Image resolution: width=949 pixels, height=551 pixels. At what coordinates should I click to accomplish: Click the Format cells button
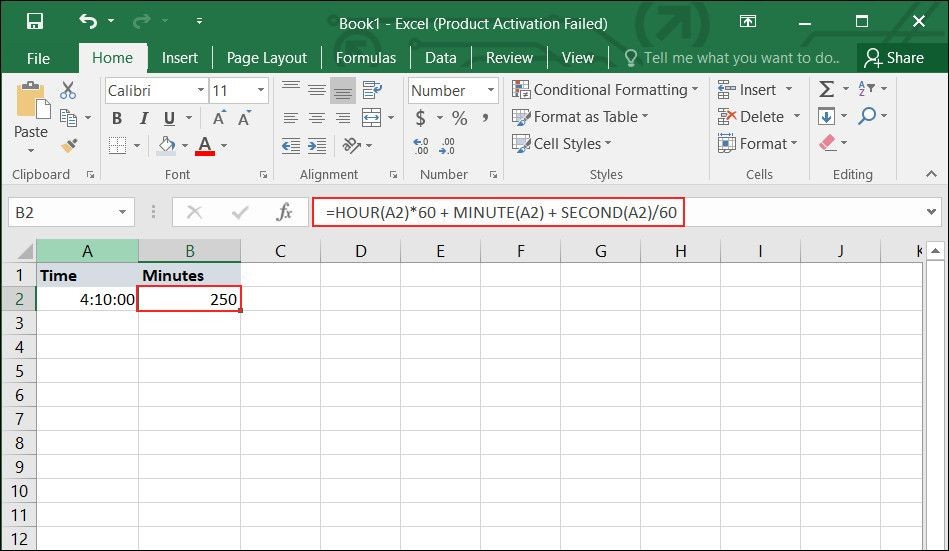pos(757,144)
